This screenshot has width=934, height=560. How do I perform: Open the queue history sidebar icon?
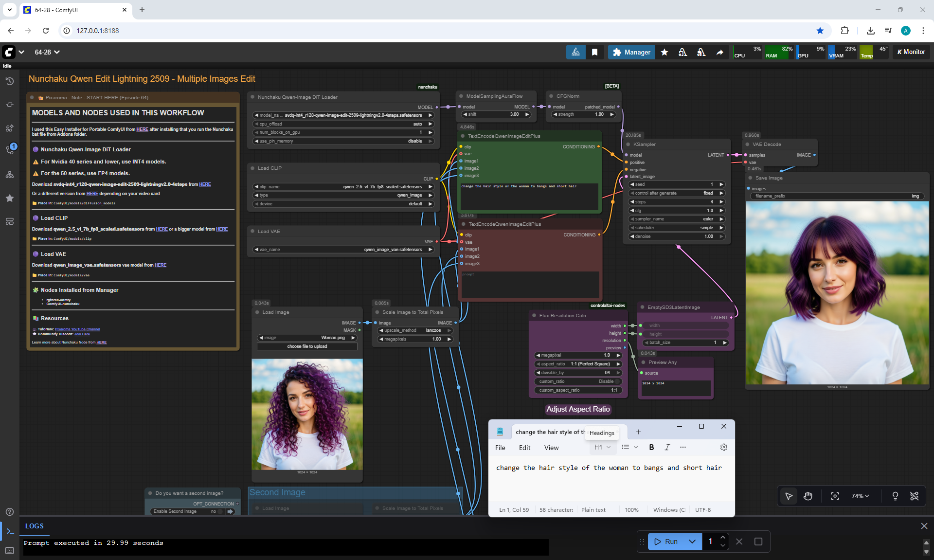tap(9, 81)
